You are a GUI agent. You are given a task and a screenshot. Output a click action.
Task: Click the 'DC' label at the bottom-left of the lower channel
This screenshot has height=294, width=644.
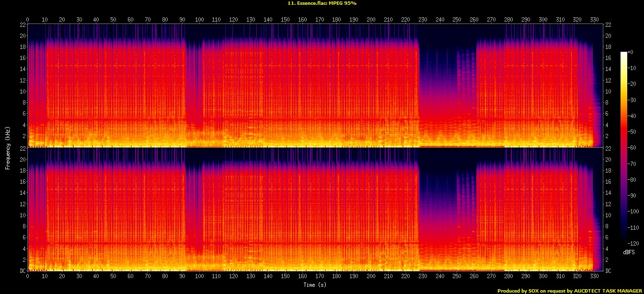pos(22,270)
